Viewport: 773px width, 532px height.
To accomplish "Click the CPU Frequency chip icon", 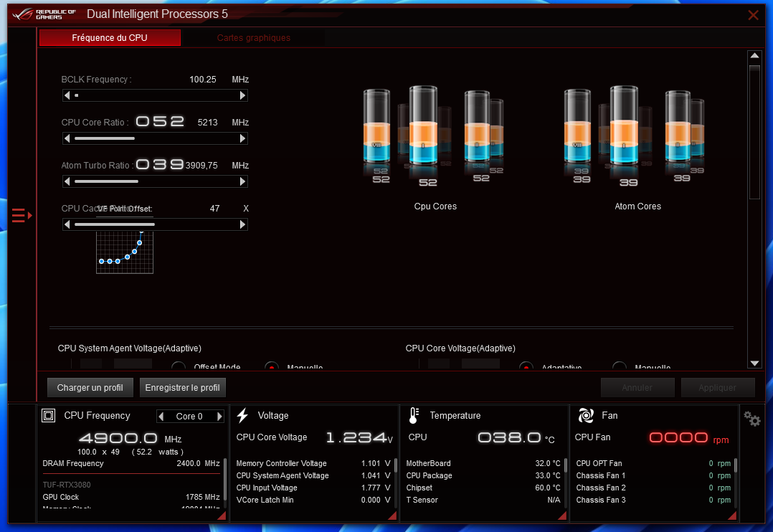I will click(48, 416).
